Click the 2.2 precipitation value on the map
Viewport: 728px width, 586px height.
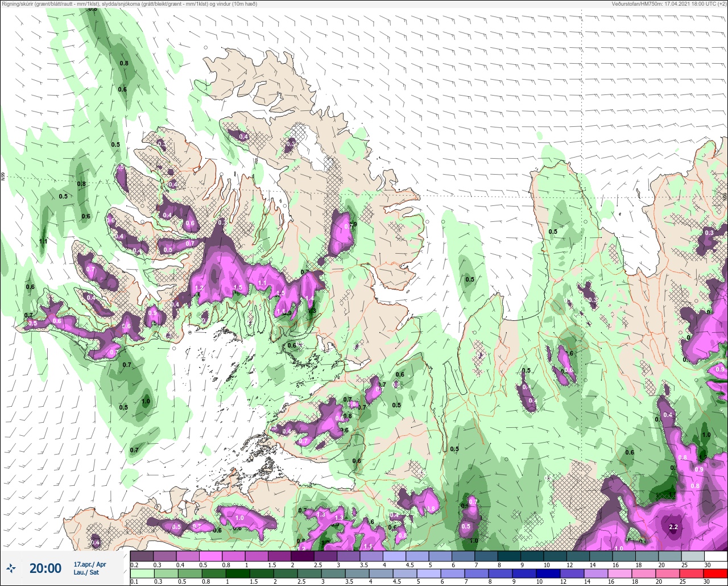click(673, 527)
